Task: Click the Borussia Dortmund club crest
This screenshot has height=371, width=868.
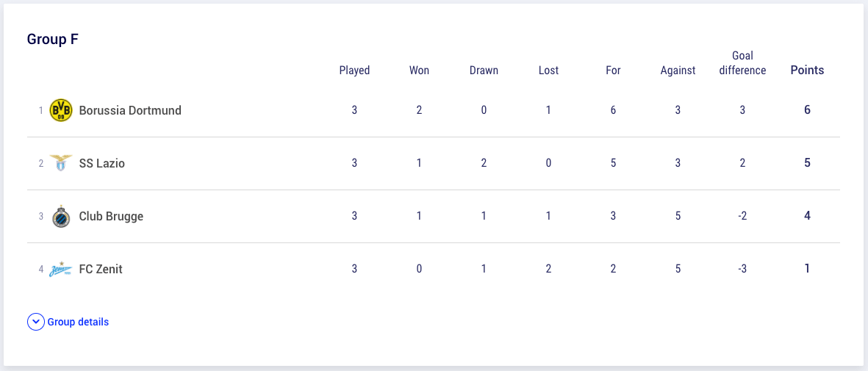Action: point(61,110)
